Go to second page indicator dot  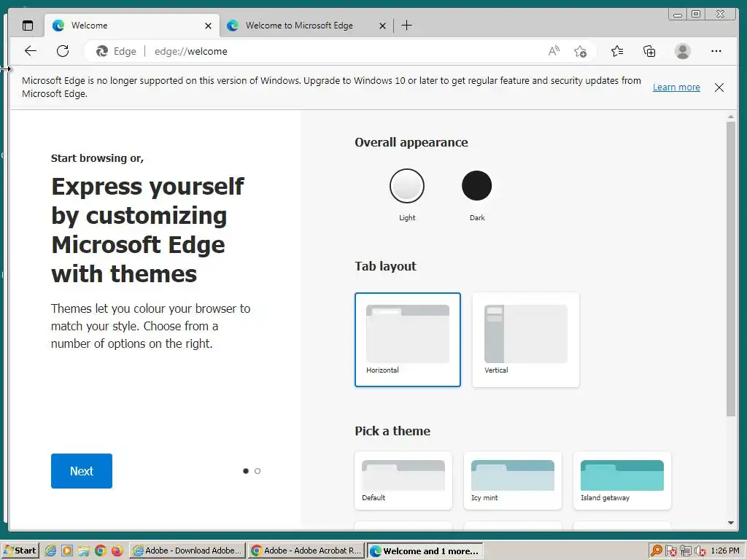pyautogui.click(x=258, y=471)
